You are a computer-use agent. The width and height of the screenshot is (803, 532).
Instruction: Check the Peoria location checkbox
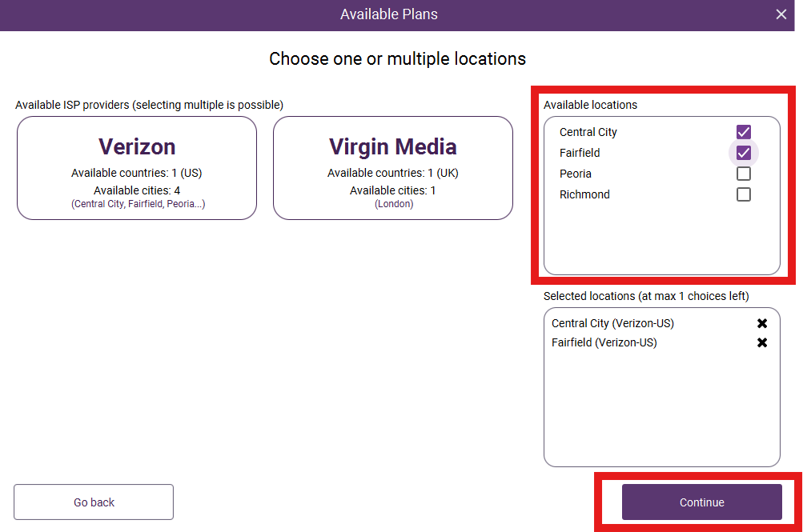[x=744, y=174]
